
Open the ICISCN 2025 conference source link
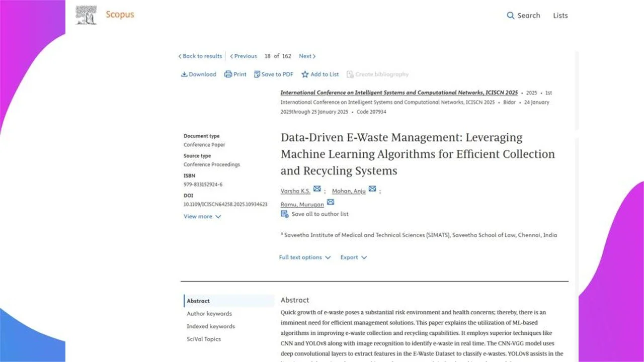click(399, 93)
